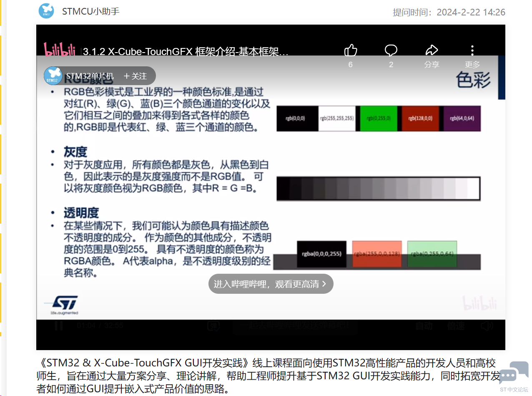532x396 pixels.
Task: Click posting time 提问时间：2024-2-22 14:26
Action: pos(449,12)
